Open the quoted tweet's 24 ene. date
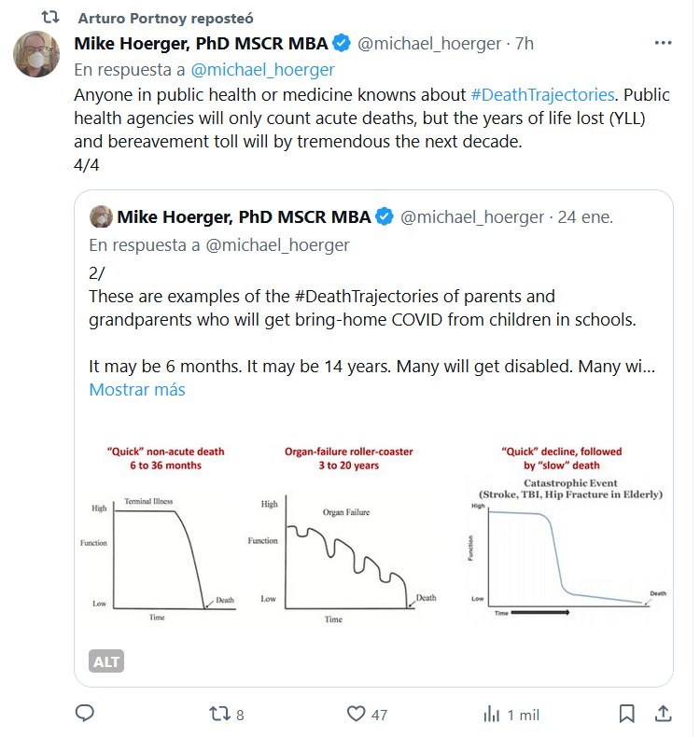 pyautogui.click(x=585, y=217)
